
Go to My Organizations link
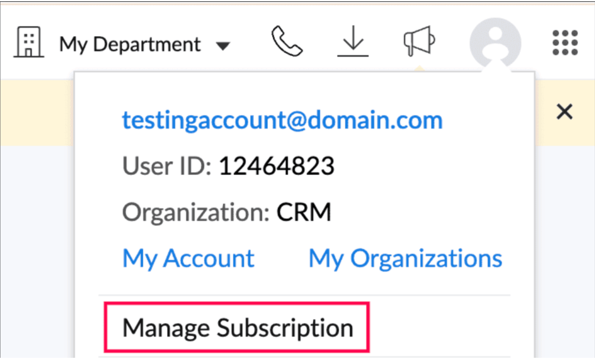tap(405, 259)
